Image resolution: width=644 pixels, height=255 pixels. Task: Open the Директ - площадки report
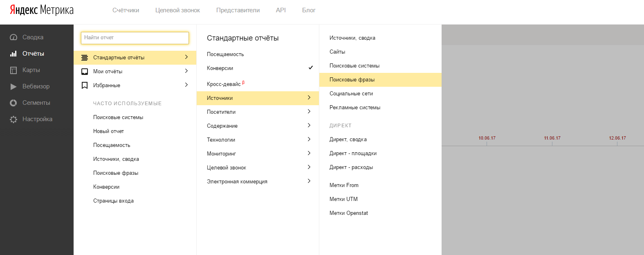tap(353, 153)
